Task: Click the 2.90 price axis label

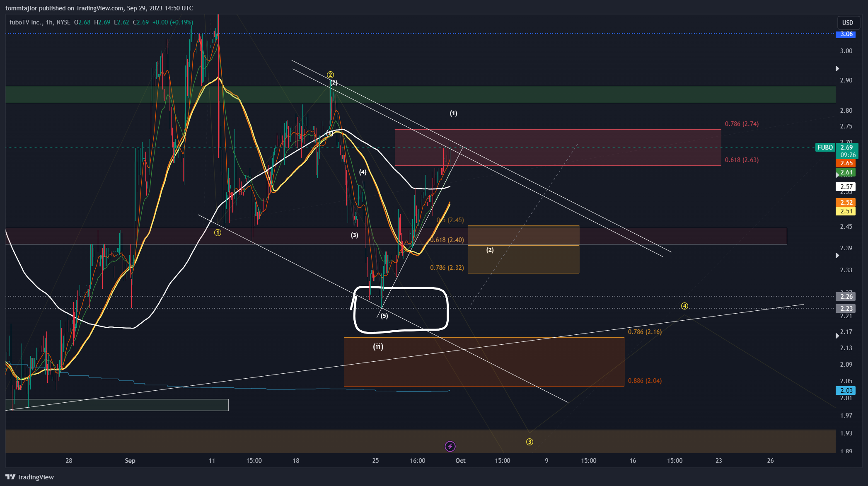Action: pyautogui.click(x=846, y=80)
